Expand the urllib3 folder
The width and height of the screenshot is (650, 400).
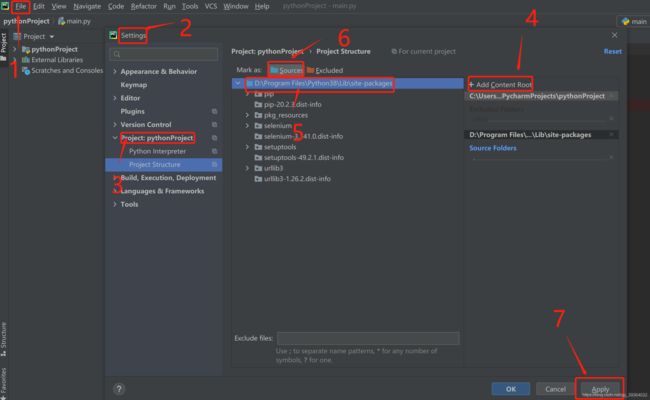[x=247, y=168]
